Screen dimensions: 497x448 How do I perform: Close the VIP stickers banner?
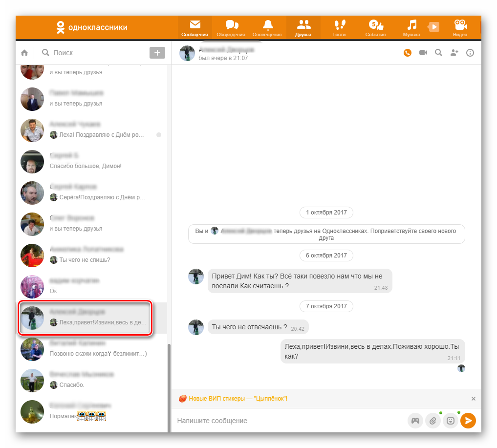pyautogui.click(x=473, y=399)
